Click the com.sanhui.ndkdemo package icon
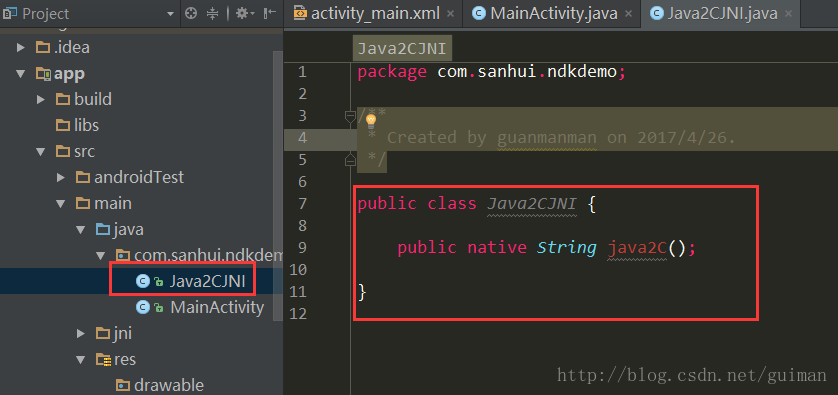Screen dimensions: 838x395 coord(123,256)
